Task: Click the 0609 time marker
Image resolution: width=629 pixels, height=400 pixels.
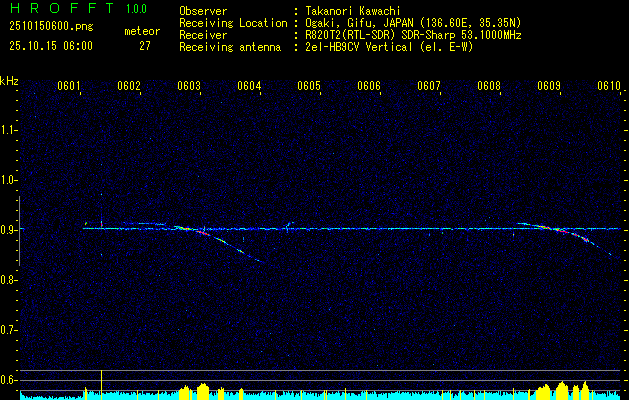Action: pos(549,87)
